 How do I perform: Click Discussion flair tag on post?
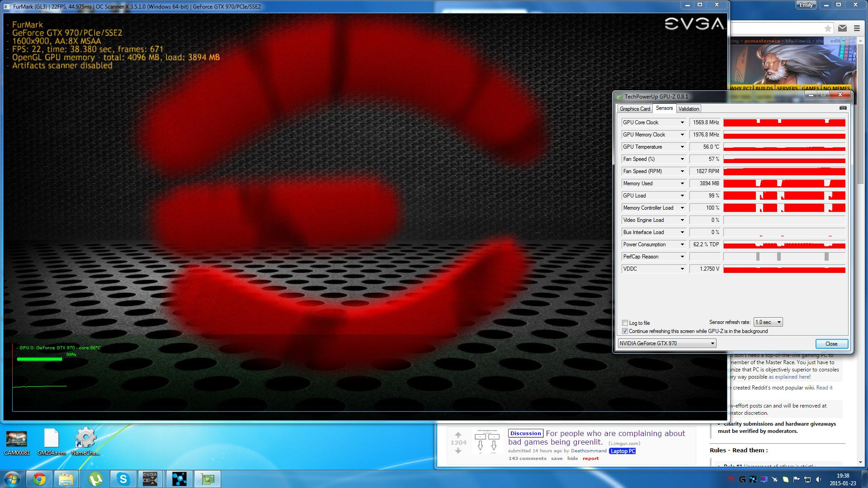[525, 433]
